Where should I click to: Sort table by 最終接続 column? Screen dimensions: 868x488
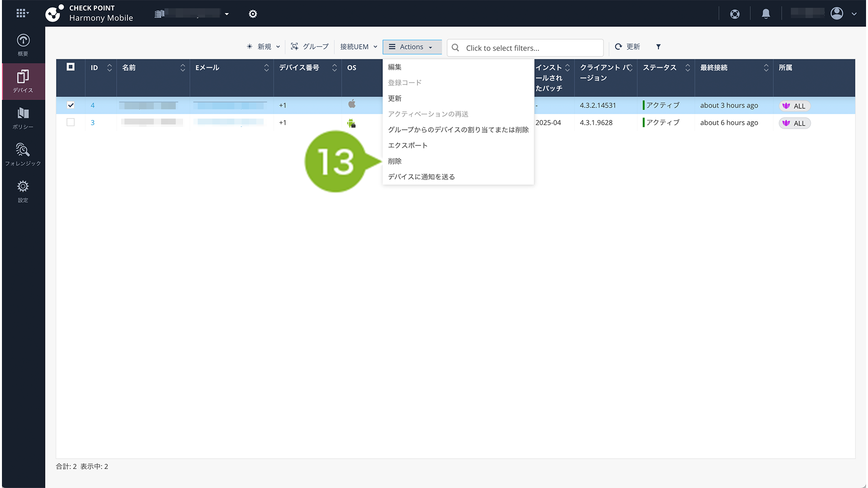766,68
